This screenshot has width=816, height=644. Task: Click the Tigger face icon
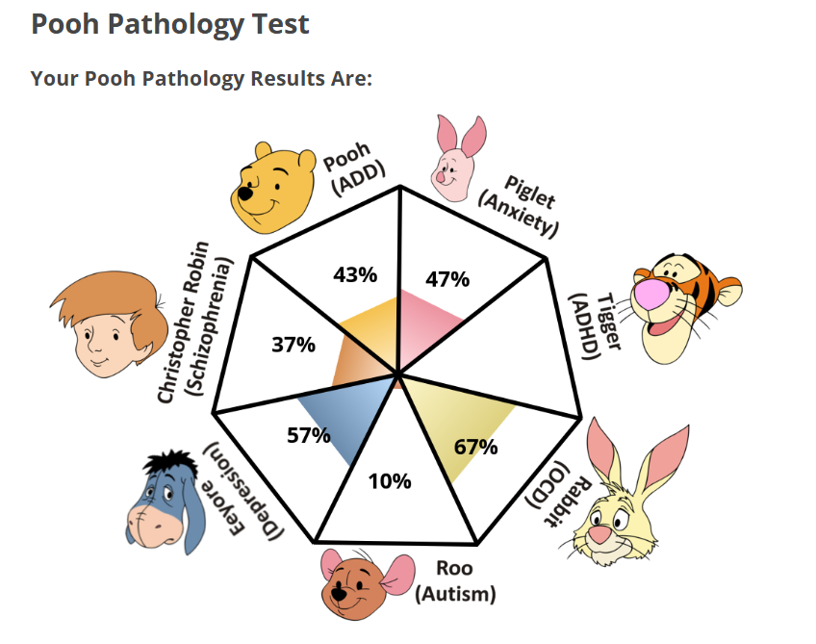point(681,305)
